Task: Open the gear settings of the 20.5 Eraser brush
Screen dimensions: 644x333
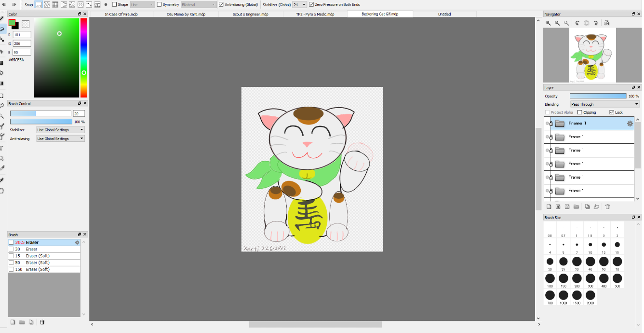Action: click(x=77, y=242)
